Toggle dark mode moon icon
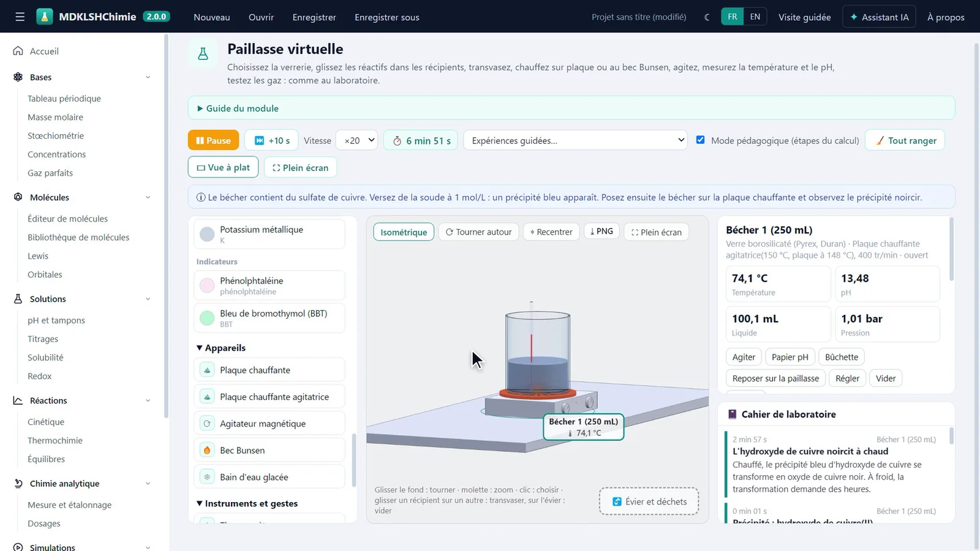980x551 pixels. [707, 17]
